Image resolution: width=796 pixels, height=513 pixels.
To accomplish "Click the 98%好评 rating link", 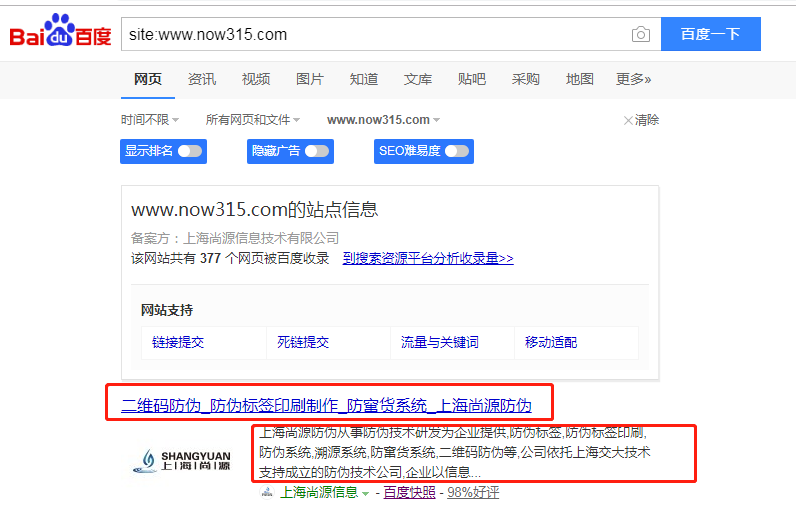I will (473, 492).
